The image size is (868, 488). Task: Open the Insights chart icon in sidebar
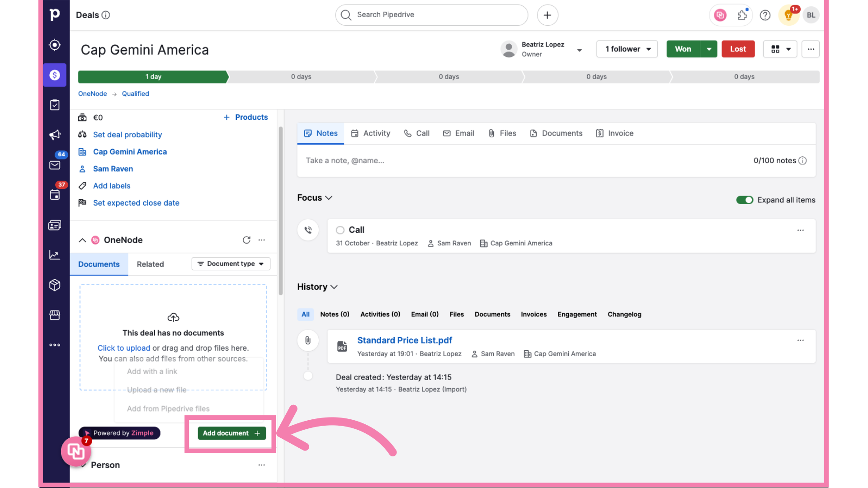(55, 255)
